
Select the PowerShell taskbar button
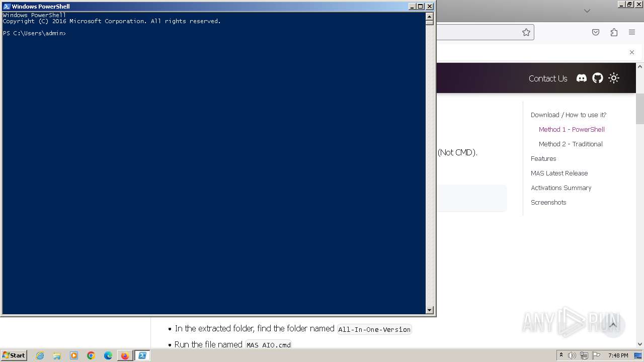pyautogui.click(x=142, y=355)
